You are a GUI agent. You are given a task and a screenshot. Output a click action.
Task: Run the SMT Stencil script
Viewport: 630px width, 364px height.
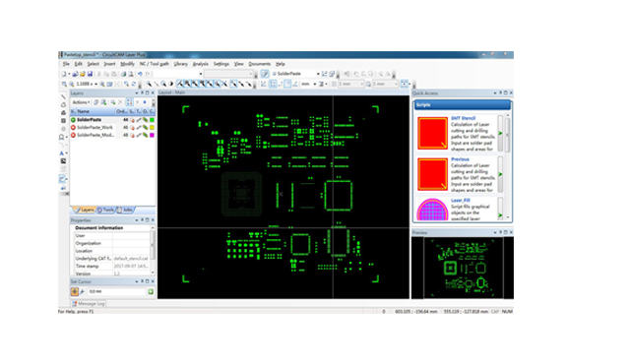(x=500, y=133)
